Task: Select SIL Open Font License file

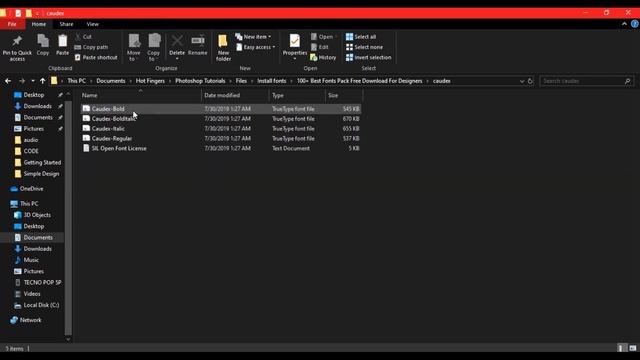Action: (x=221, y=148)
